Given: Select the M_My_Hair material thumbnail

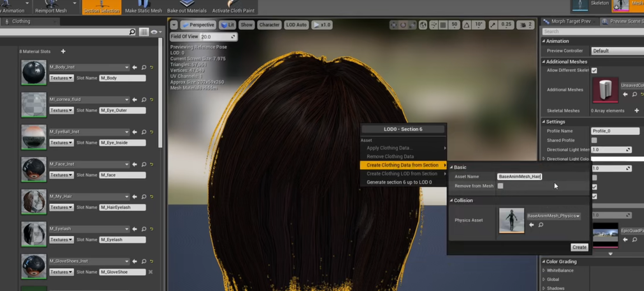Looking at the screenshot, I should point(33,202).
